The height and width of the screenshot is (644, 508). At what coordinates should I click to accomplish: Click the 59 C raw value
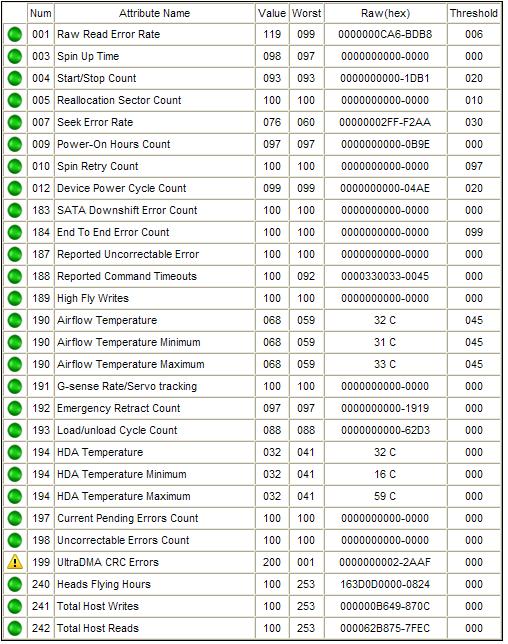pyautogui.click(x=385, y=497)
